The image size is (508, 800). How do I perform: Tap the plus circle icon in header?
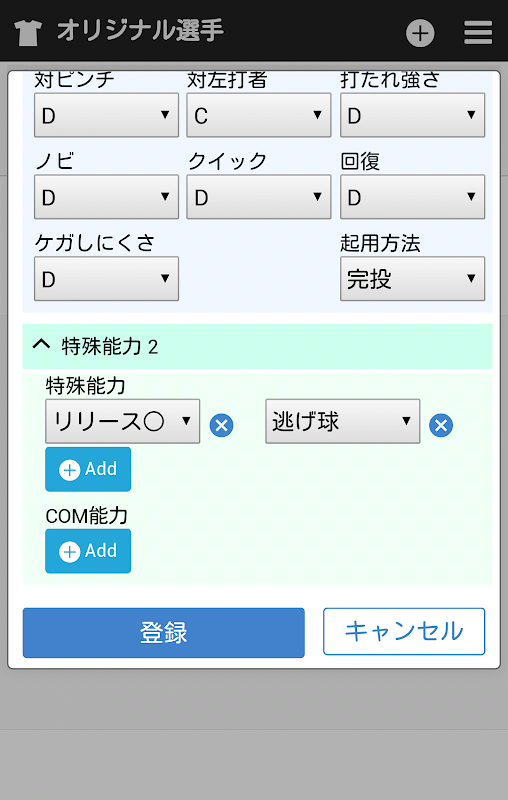tap(420, 33)
